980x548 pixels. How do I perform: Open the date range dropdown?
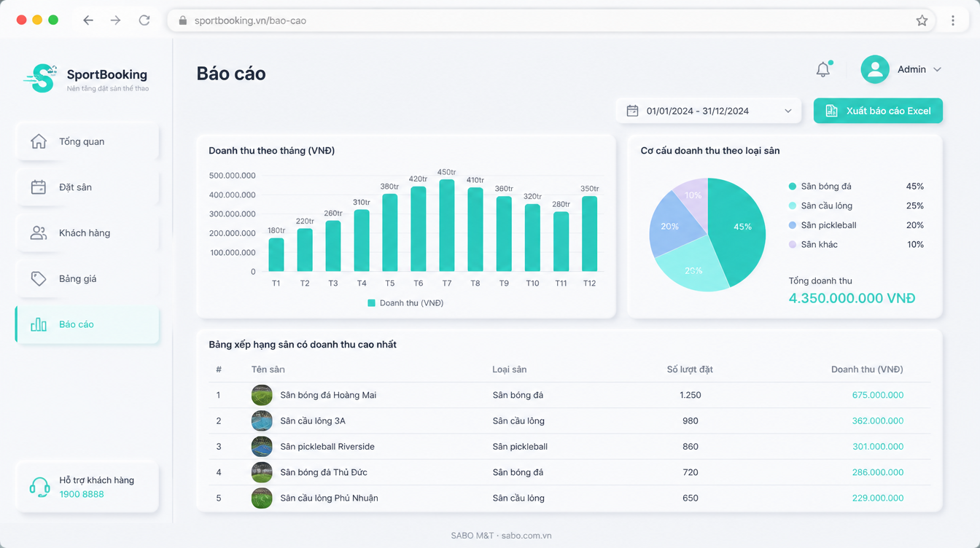706,111
